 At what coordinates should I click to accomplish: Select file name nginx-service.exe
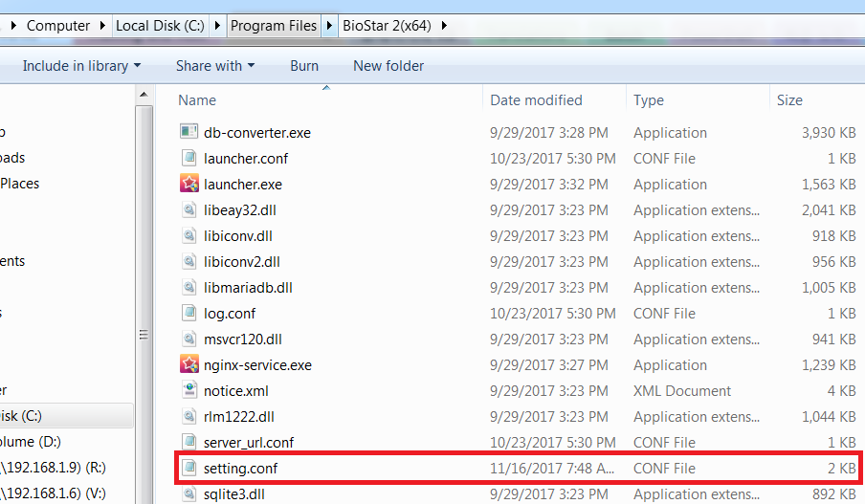pyautogui.click(x=257, y=365)
